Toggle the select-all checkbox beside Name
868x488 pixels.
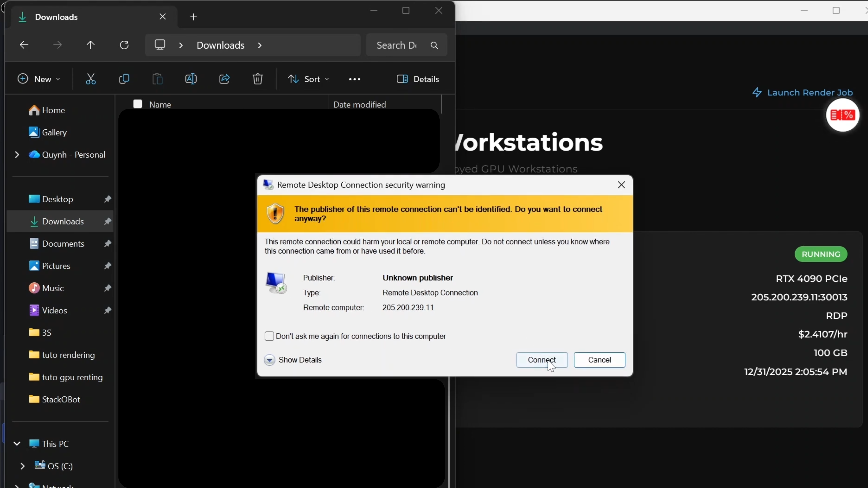pos(137,104)
